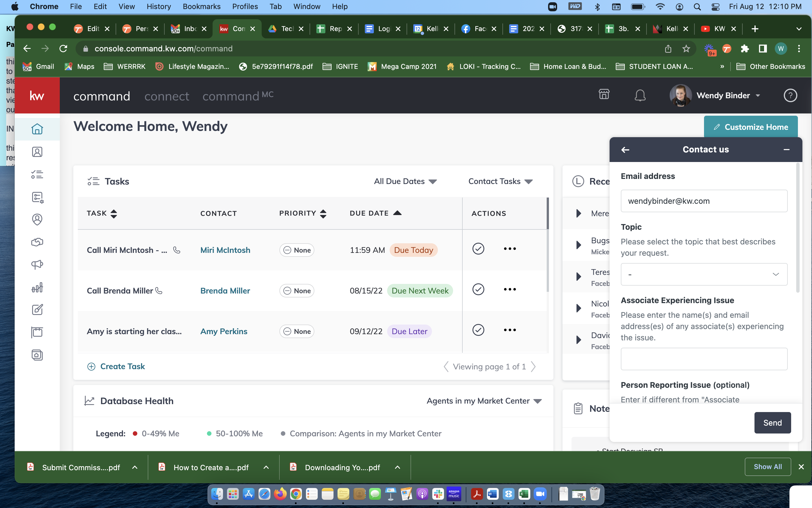Open the Contact Tasks dropdown
The height and width of the screenshot is (508, 812).
click(500, 181)
